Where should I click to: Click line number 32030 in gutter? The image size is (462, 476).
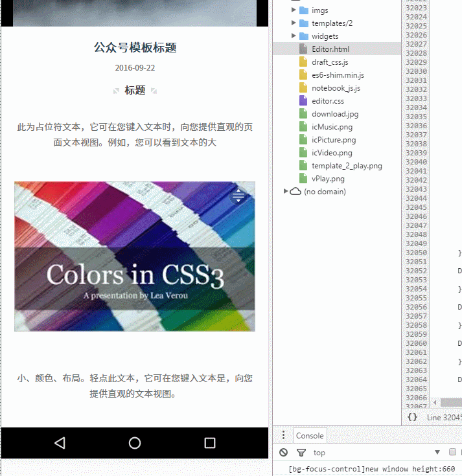(416, 71)
